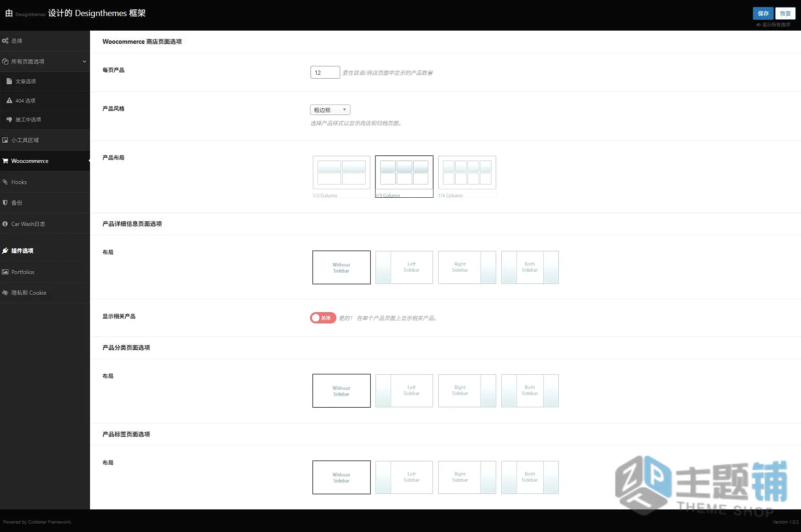Select the 1/2 Column product layout

342,177
